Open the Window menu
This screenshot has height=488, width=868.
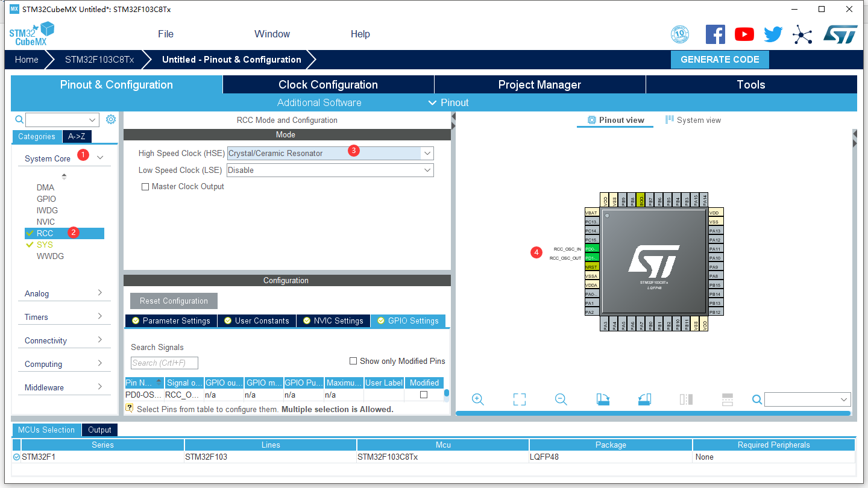tap(272, 34)
